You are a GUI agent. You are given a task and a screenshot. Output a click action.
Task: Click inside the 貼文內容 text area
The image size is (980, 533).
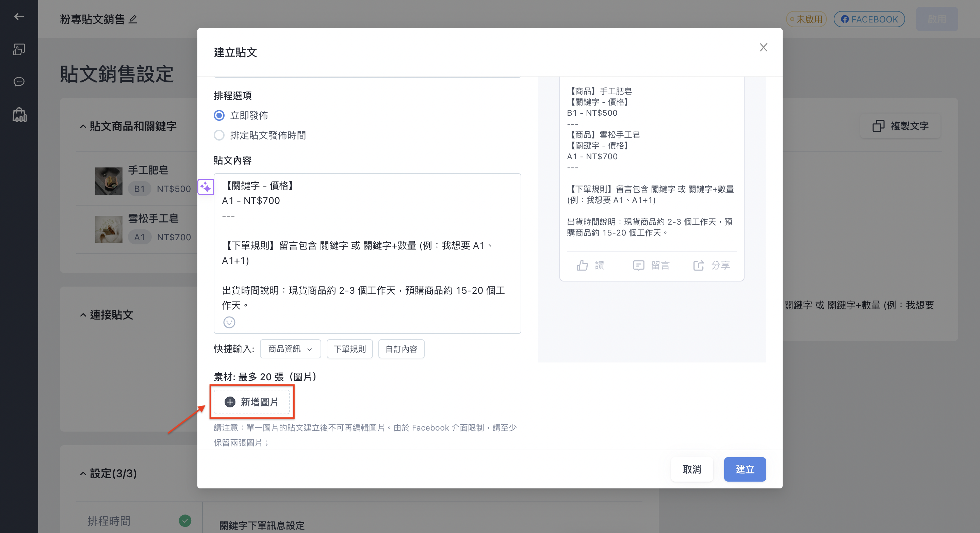point(367,253)
